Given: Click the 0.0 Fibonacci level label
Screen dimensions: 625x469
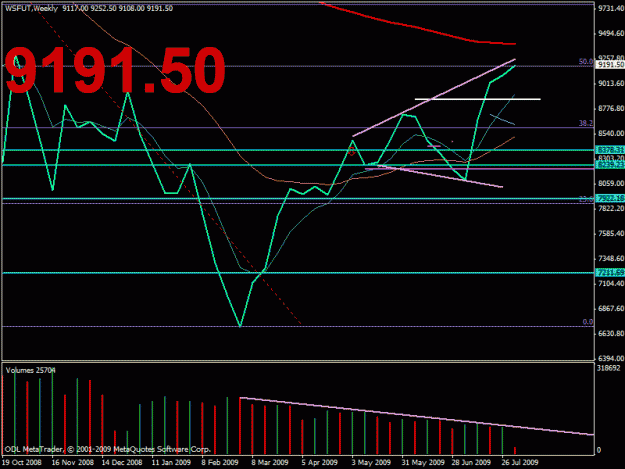Looking at the screenshot, I should pos(588,322).
